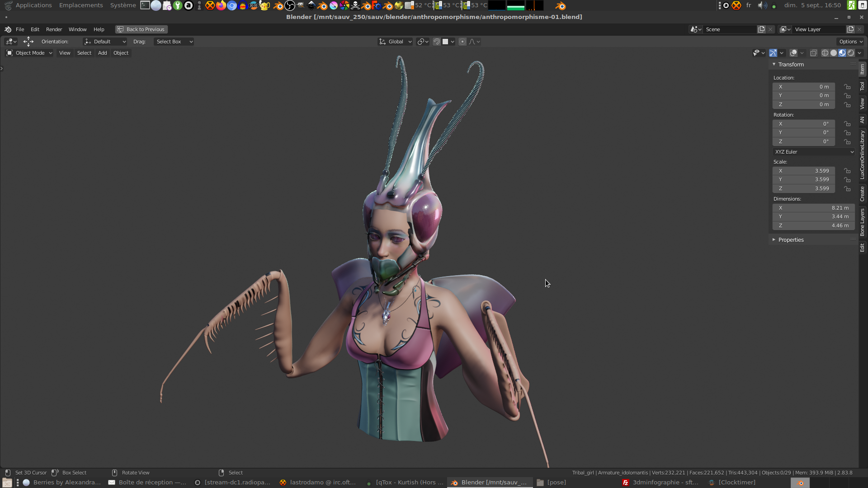This screenshot has height=488, width=868.
Task: Toggle viewport overlays
Action: point(793,53)
